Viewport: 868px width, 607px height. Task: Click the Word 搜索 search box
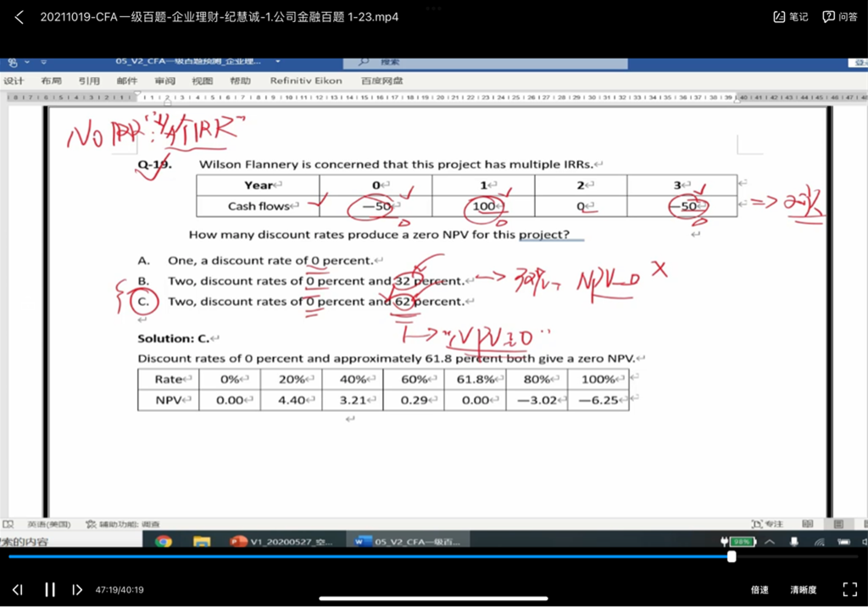486,63
